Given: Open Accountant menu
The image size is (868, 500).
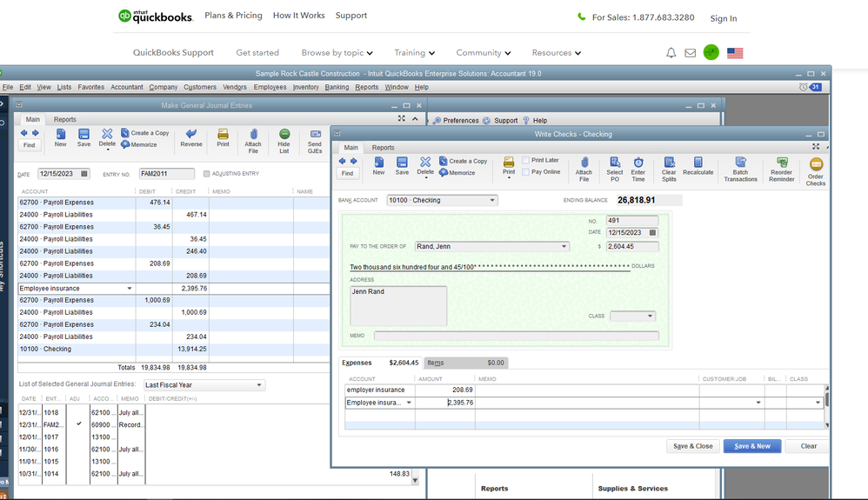Looking at the screenshot, I should 127,88.
